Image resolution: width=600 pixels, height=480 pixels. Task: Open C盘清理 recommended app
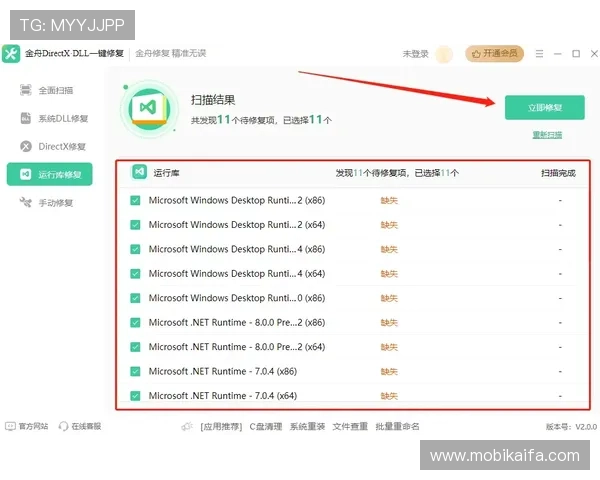pyautogui.click(x=266, y=426)
